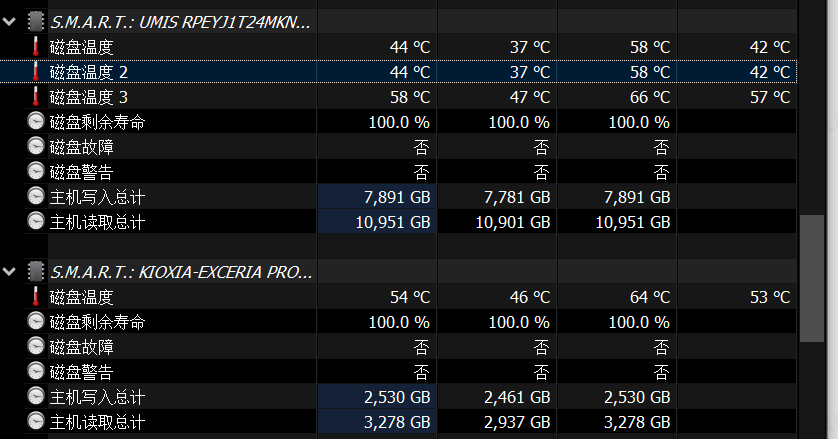Collapse the KIOXIA-EXCERIA PRO S.M.A.R.T. section
This screenshot has width=838, height=439.
click(x=10, y=272)
